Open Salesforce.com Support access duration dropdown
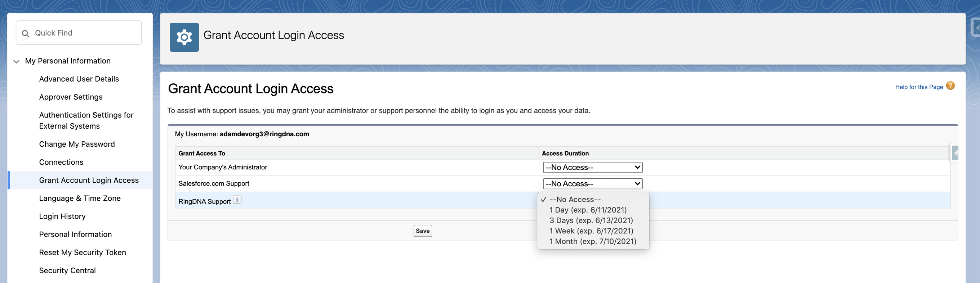The width and height of the screenshot is (980, 283). [592, 184]
